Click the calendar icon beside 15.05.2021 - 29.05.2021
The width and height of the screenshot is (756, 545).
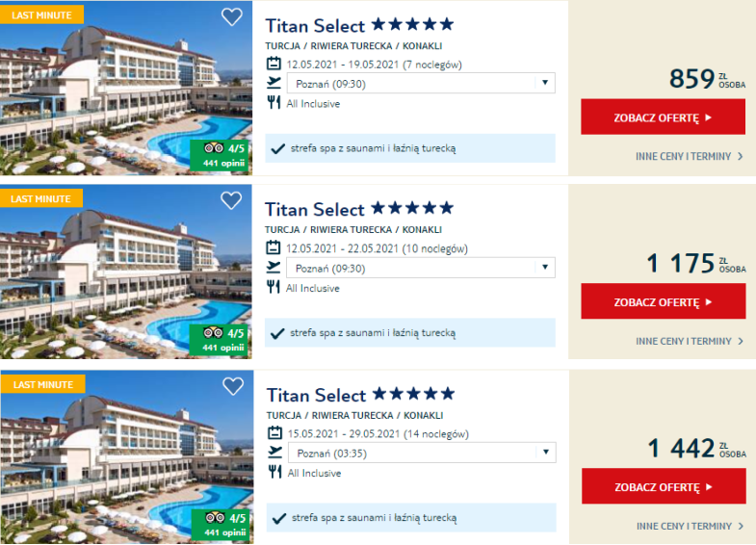coord(274,432)
